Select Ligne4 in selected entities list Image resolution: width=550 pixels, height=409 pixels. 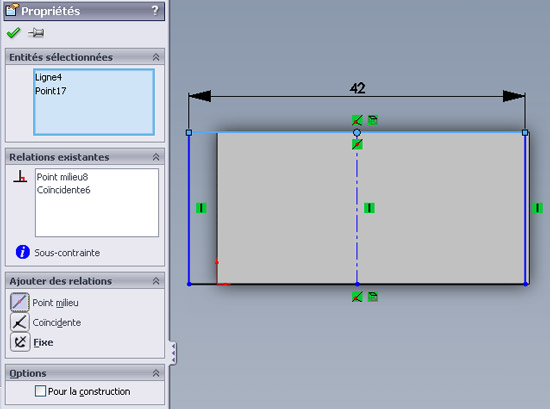48,77
